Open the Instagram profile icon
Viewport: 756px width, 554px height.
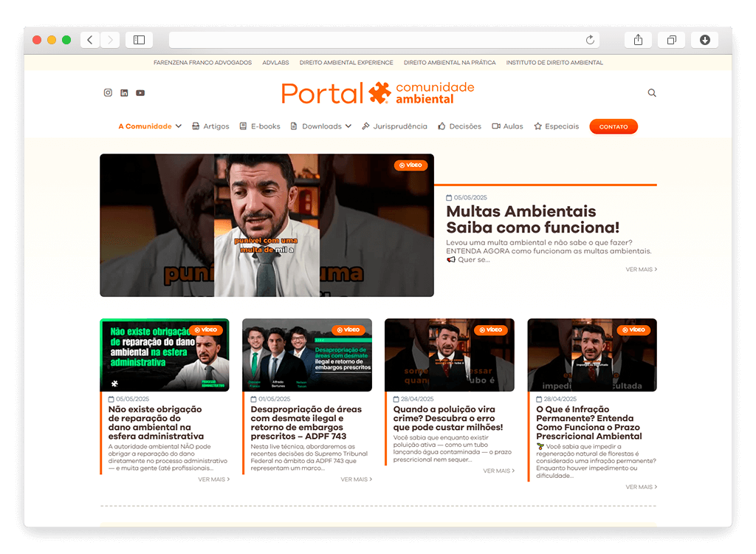pyautogui.click(x=108, y=93)
